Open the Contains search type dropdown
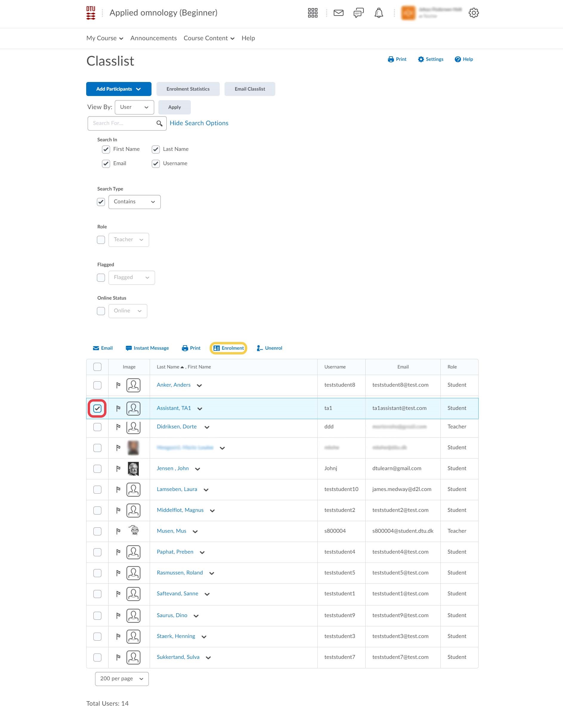The width and height of the screenshot is (563, 728). (x=134, y=202)
